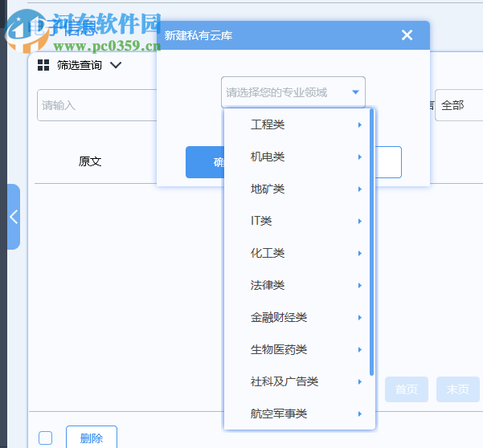Close the 新建私有云库 dialog
Viewport: 483px width, 448px height.
click(407, 35)
